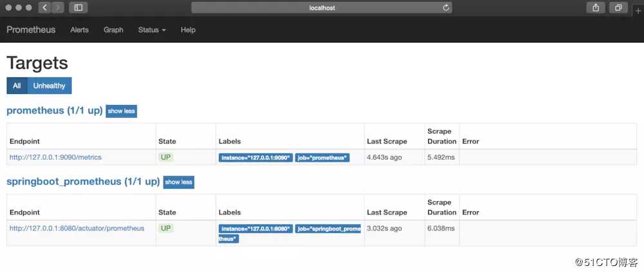Open the Help menu item

[x=187, y=30]
